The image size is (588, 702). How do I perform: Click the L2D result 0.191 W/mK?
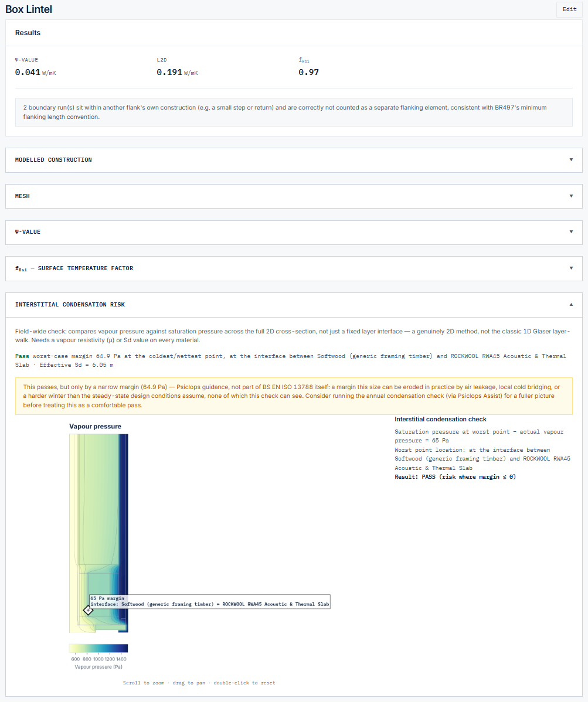177,72
